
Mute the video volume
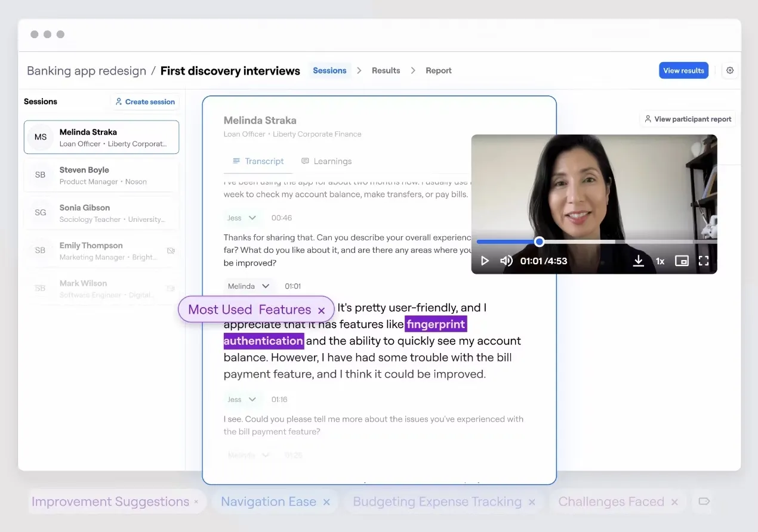click(x=506, y=261)
